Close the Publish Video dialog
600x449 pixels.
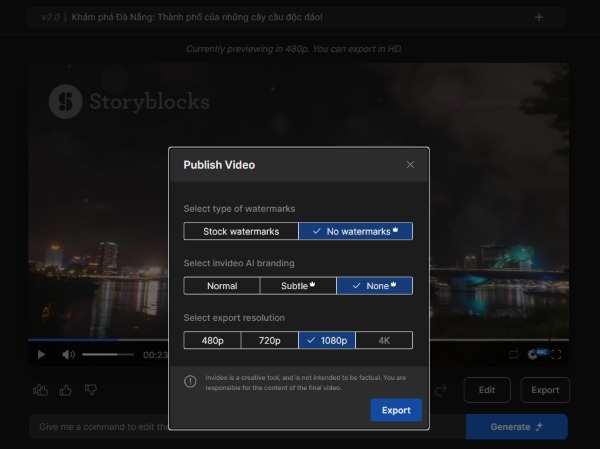(410, 165)
